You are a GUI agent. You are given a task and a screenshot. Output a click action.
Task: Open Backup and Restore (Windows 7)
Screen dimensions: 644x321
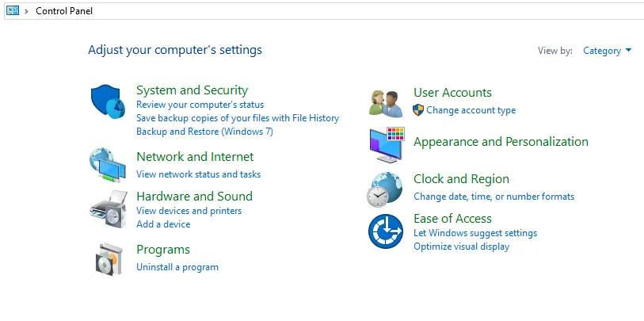204,132
